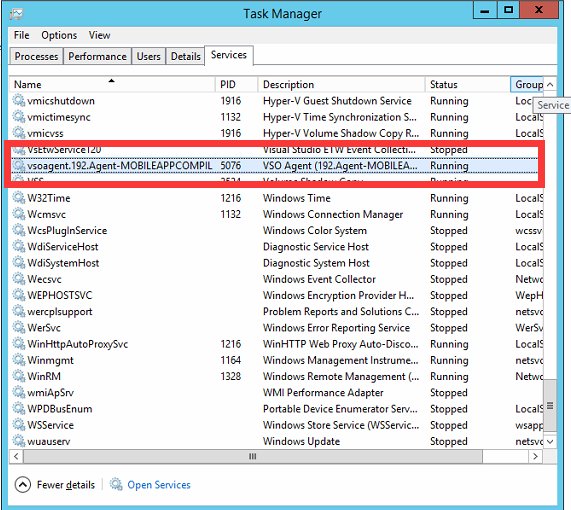Open the Options menu

59,35
